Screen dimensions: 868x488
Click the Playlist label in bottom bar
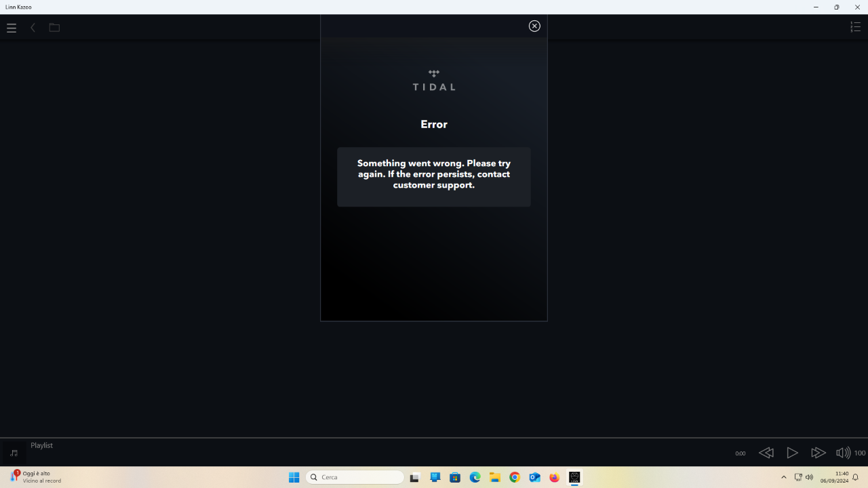pos(41,445)
